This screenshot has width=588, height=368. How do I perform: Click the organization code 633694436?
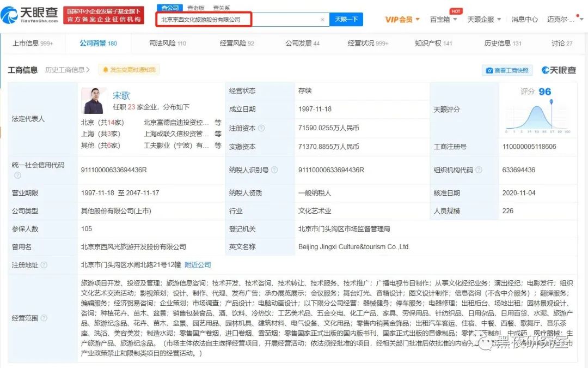(519, 170)
